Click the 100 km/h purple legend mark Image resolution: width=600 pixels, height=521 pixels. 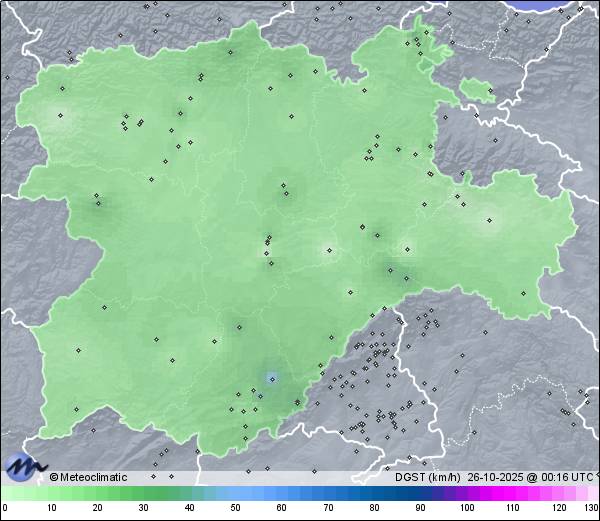coord(467,508)
